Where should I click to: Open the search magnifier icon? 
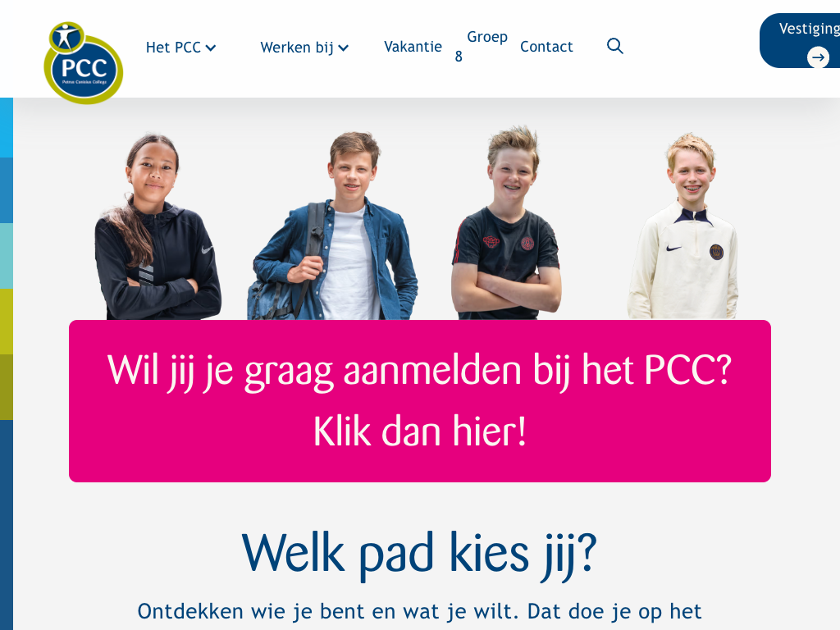615,46
